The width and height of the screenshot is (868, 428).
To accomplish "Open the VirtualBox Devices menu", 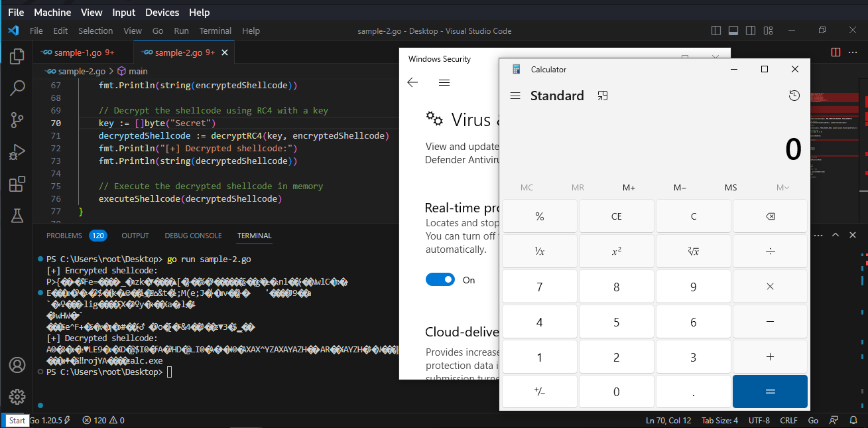I will pyautogui.click(x=162, y=12).
